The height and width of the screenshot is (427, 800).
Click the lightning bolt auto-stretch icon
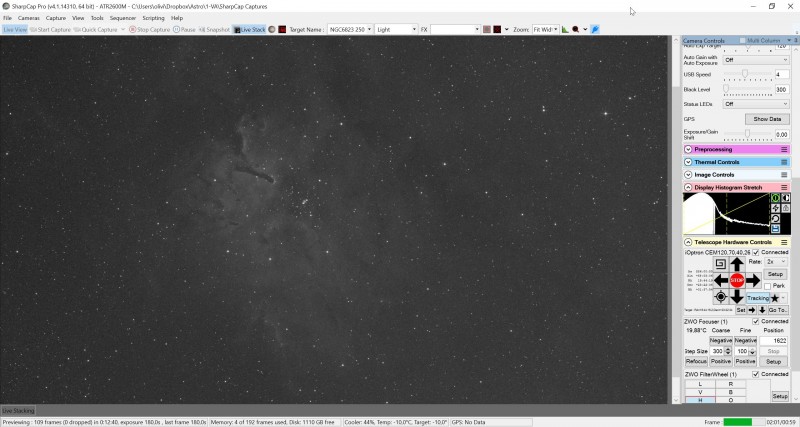tap(776, 208)
